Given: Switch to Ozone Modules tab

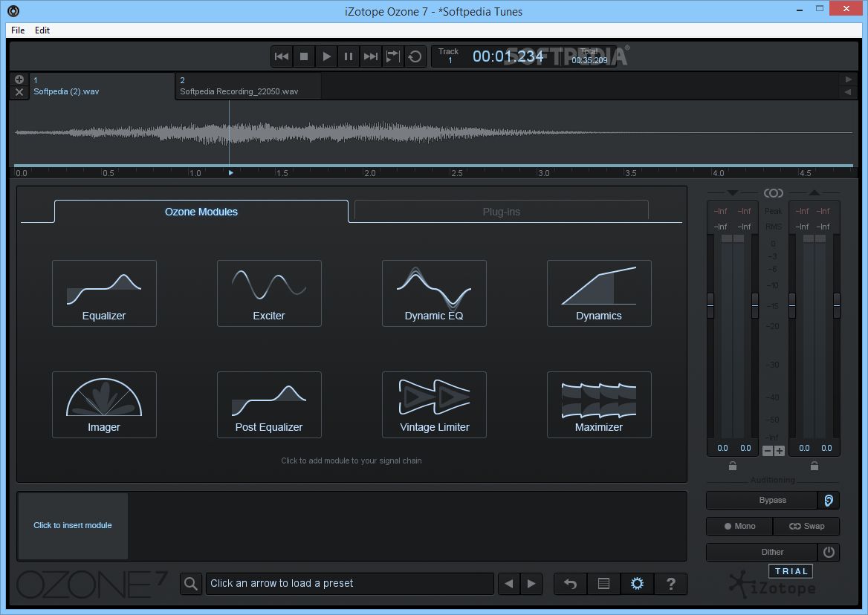Looking at the screenshot, I should 201,212.
